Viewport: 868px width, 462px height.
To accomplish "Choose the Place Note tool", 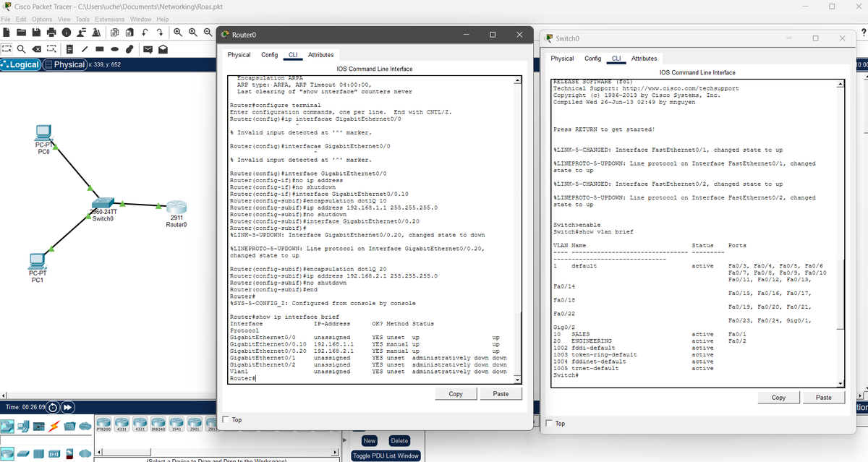I will point(69,48).
